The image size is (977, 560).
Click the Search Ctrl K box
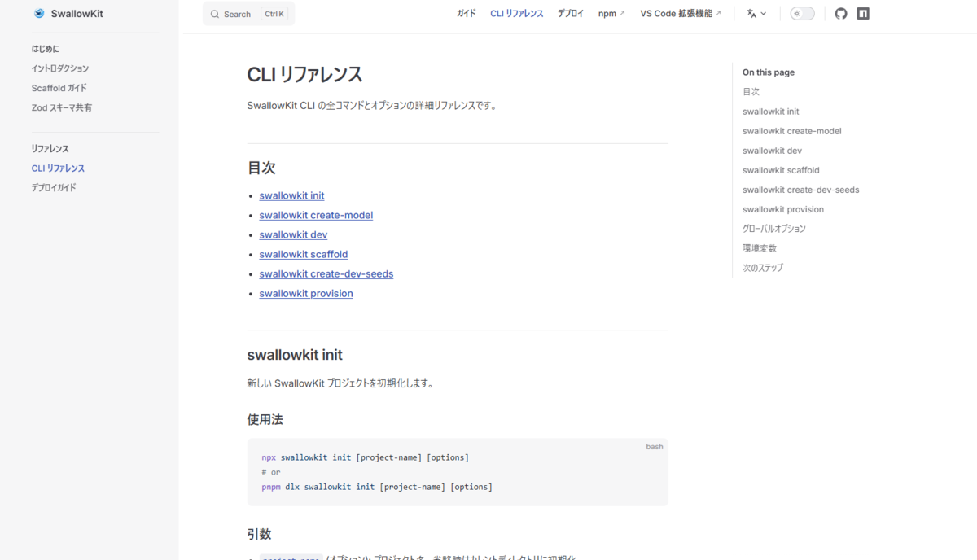(x=248, y=14)
